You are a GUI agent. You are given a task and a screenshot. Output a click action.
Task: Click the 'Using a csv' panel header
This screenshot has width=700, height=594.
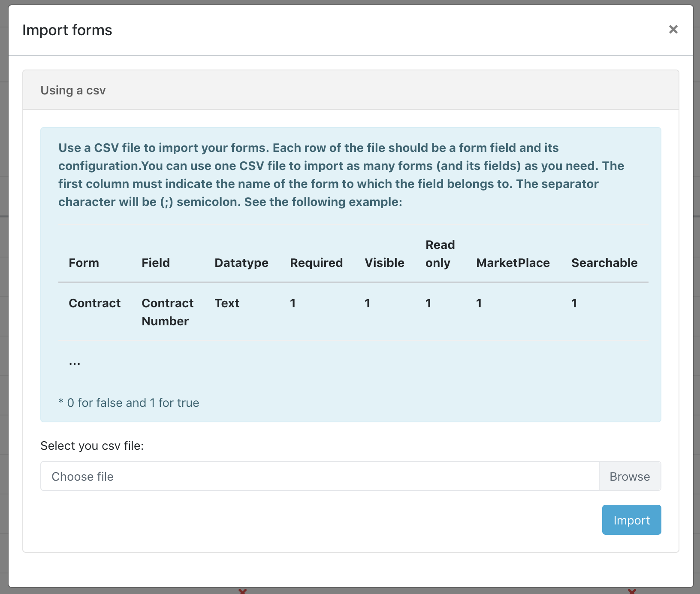[x=73, y=90]
